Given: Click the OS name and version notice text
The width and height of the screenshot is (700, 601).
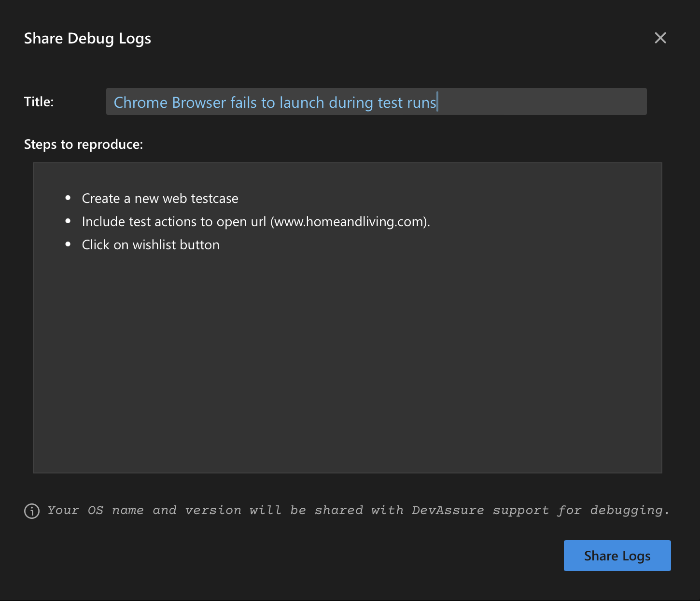Looking at the screenshot, I should pos(358,511).
